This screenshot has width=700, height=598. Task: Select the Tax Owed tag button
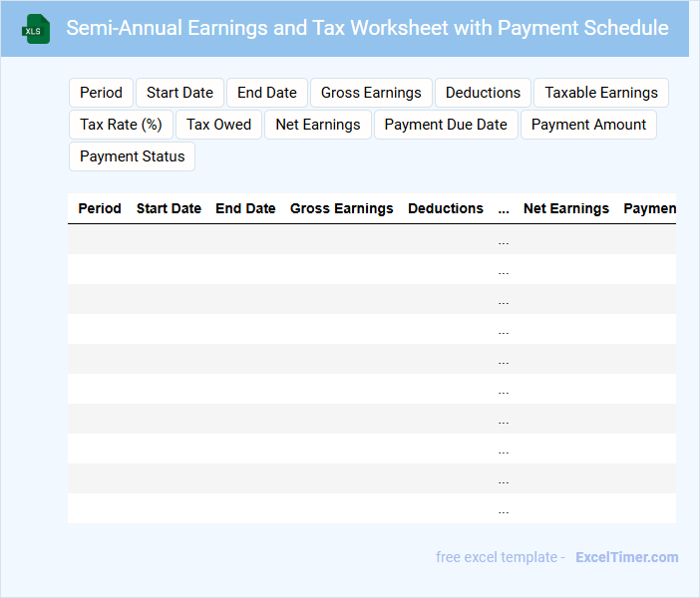coord(218,125)
